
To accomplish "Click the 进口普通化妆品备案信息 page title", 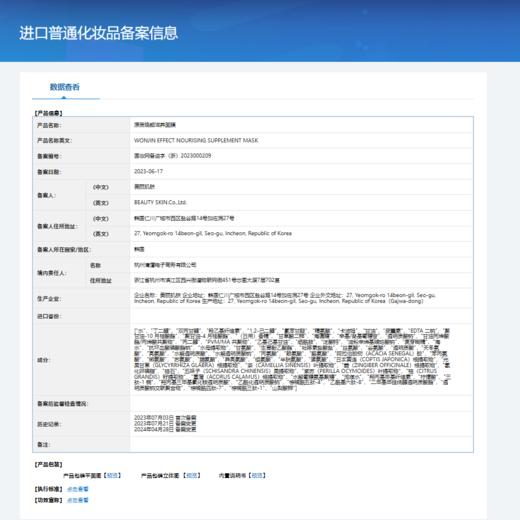I will [x=99, y=33].
